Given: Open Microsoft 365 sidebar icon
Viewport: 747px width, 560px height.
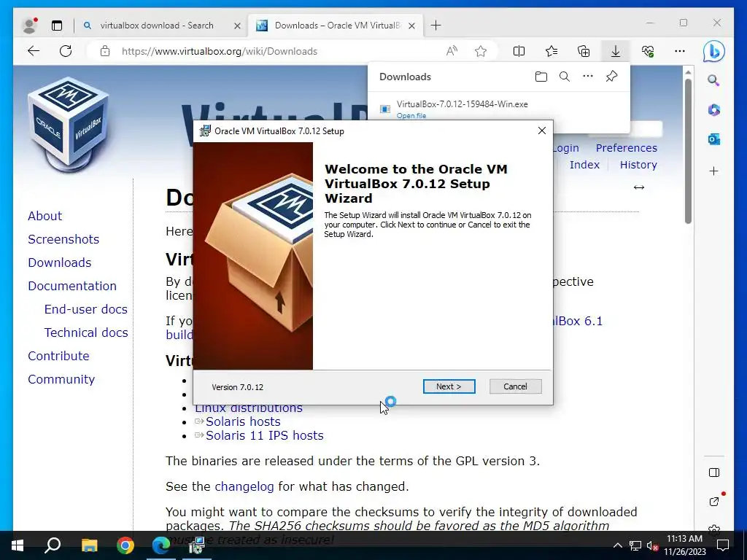Looking at the screenshot, I should point(713,110).
